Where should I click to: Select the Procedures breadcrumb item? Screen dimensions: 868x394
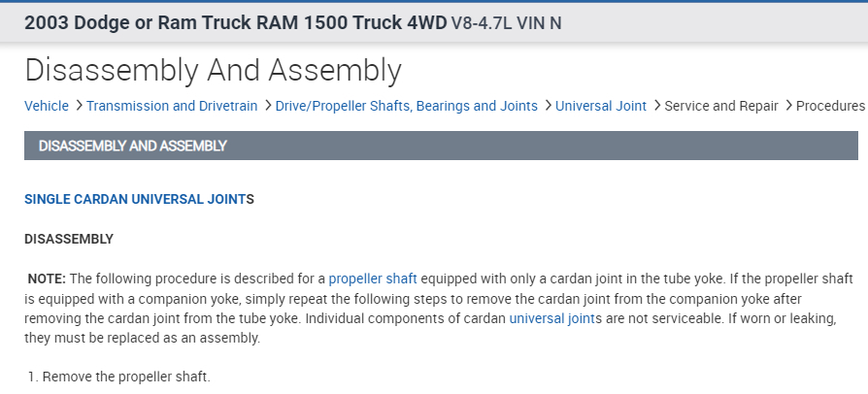point(829,106)
